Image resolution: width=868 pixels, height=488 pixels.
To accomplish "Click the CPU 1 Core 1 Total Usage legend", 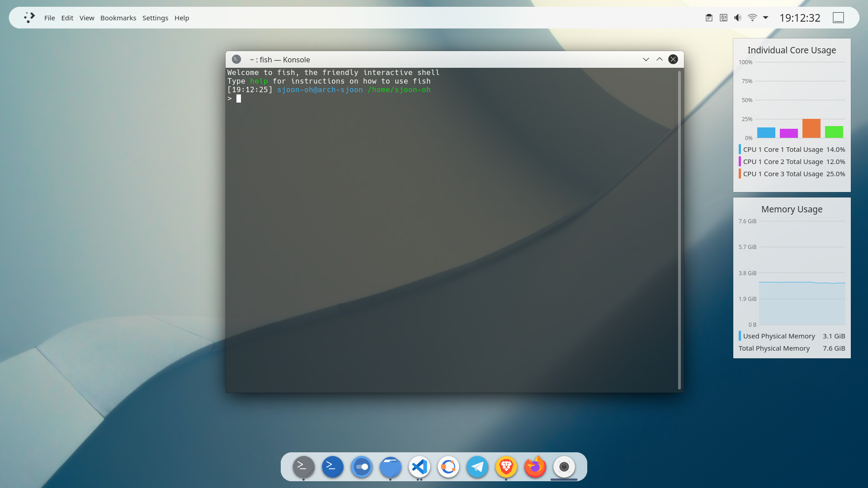I will [x=792, y=150].
